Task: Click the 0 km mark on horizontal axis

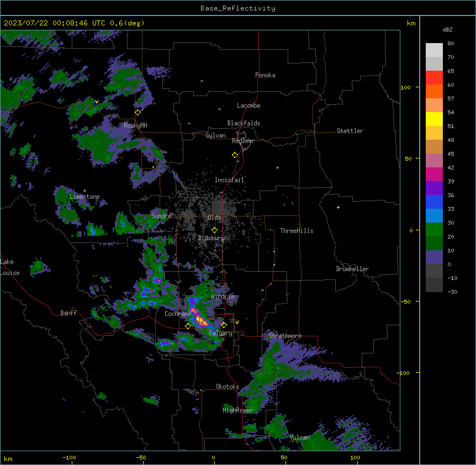Action: tap(213, 458)
